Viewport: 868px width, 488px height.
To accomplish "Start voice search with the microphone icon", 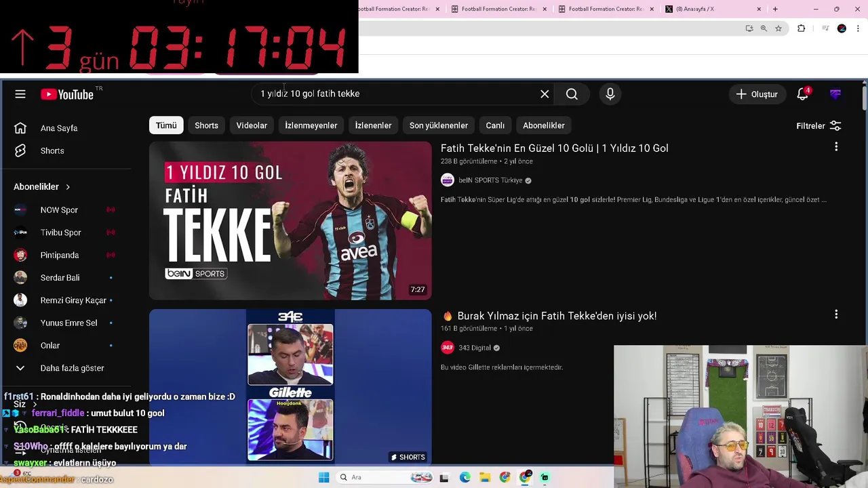I will (x=610, y=94).
